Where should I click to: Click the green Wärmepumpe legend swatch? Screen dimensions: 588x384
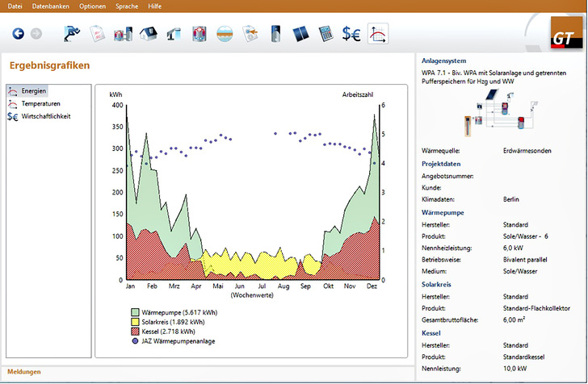135,311
